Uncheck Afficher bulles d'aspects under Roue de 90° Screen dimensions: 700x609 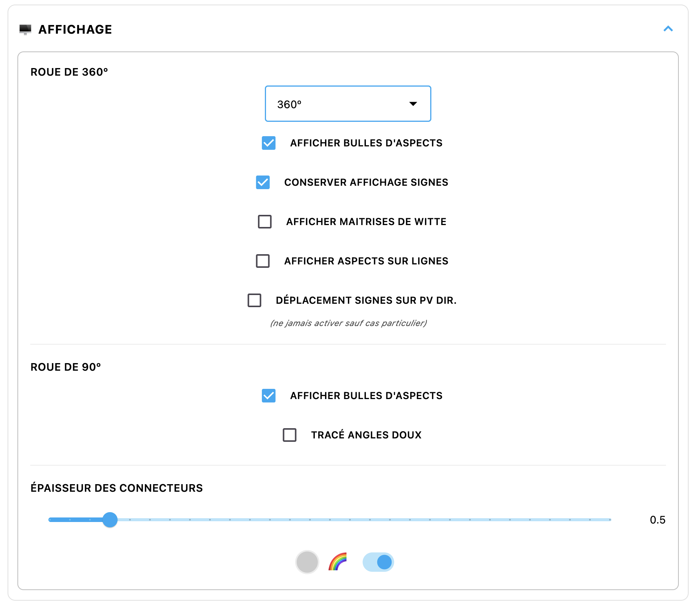coord(269,396)
